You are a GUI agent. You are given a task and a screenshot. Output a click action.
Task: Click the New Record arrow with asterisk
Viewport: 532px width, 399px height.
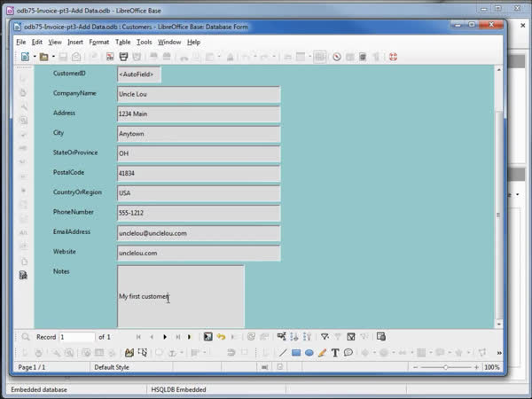190,337
